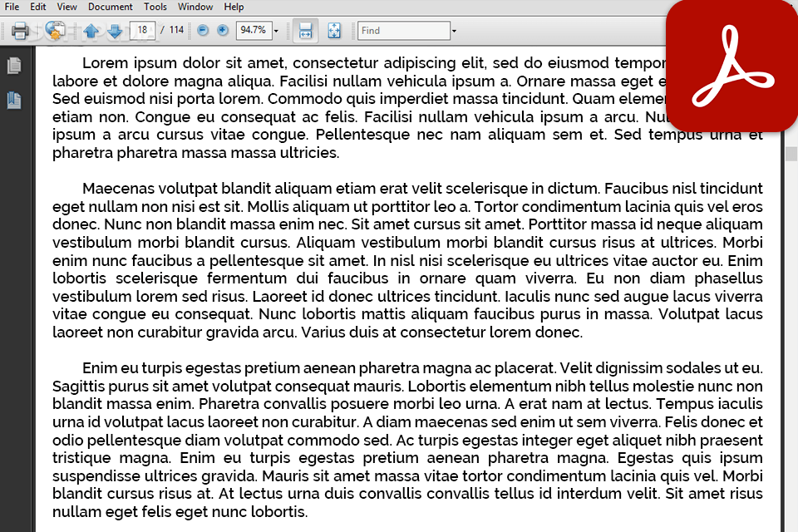Open the zoom level dropdown arrow
This screenshot has width=798, height=532.
coord(276,31)
